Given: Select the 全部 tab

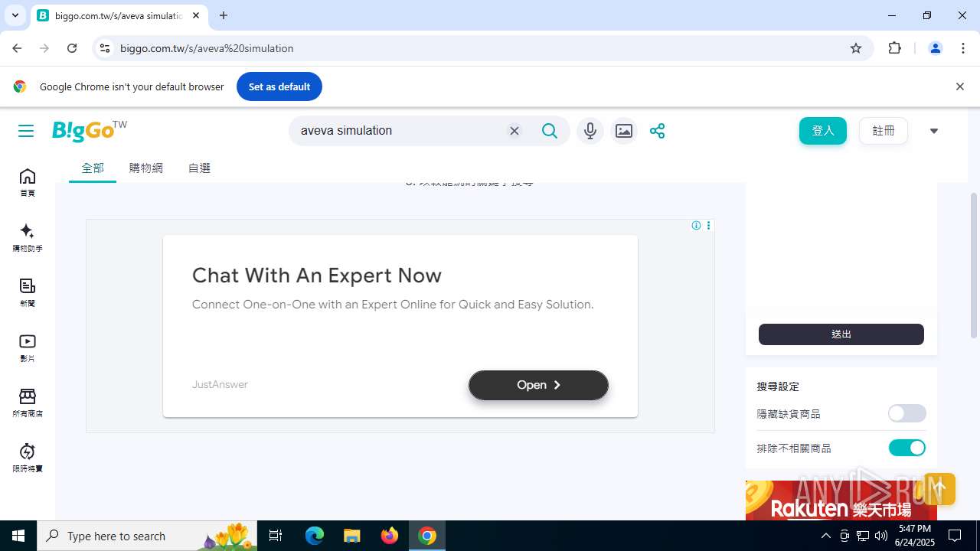Looking at the screenshot, I should pyautogui.click(x=93, y=168).
